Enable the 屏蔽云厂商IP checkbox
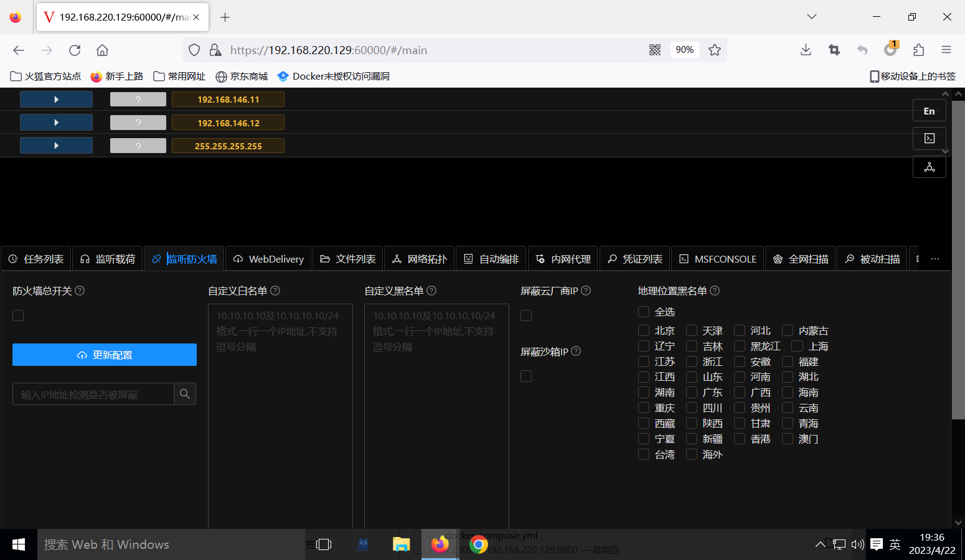This screenshot has height=560, width=965. 525,315
